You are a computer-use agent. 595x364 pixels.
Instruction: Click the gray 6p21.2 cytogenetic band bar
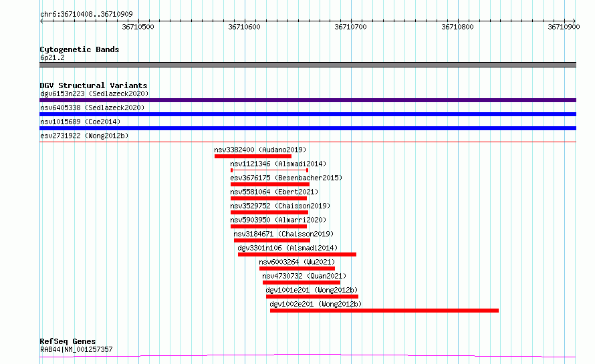click(x=308, y=65)
